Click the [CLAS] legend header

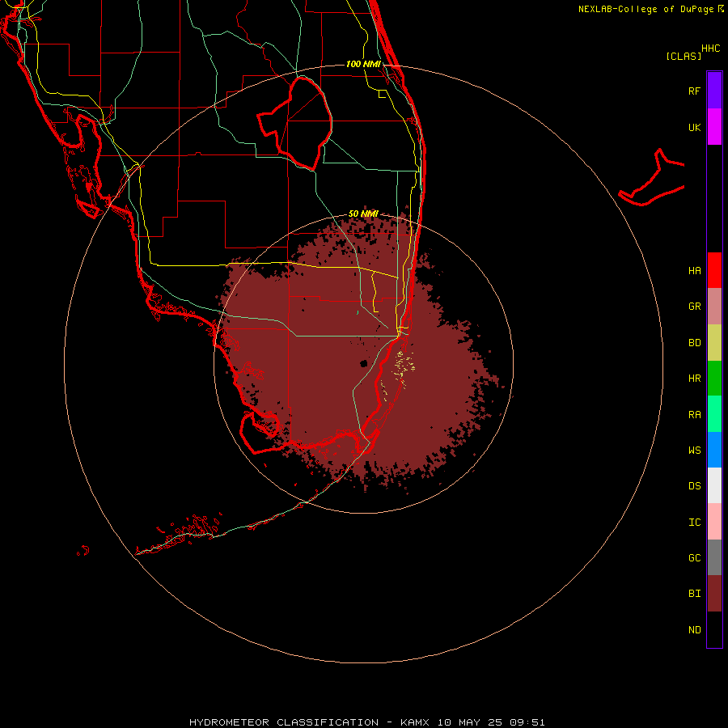[684, 57]
